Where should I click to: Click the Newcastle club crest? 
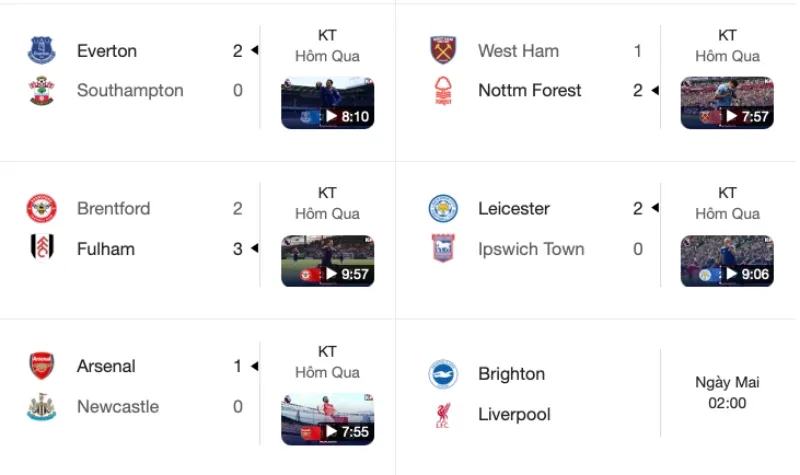point(41,407)
